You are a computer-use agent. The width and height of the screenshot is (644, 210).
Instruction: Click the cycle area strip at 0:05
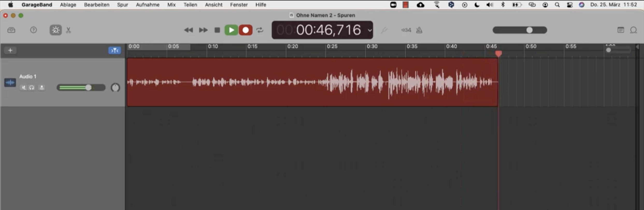[159, 47]
